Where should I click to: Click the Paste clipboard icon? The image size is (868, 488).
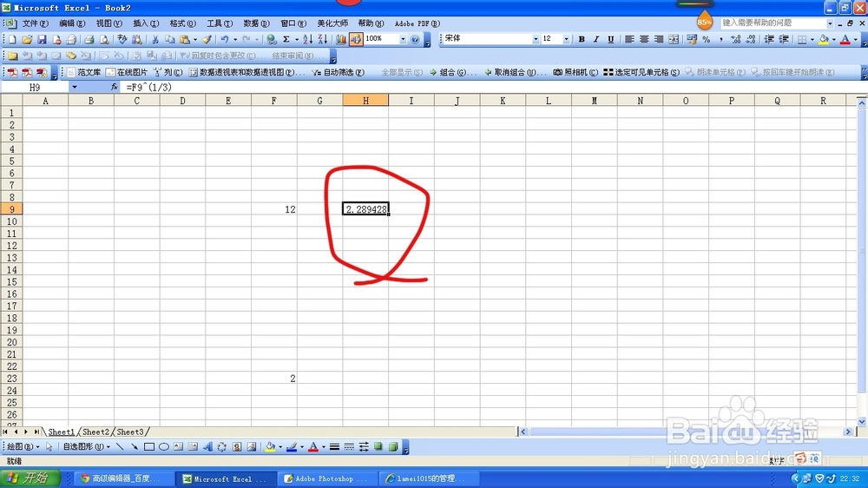tap(185, 39)
